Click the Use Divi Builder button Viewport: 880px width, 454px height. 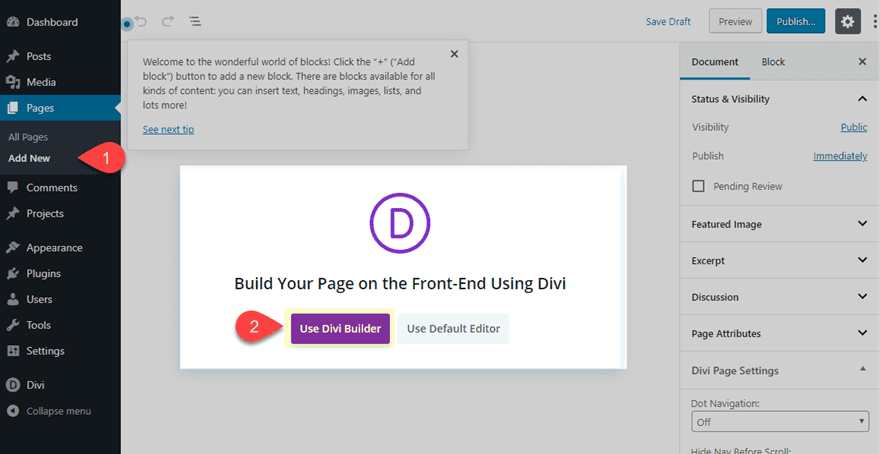coord(340,329)
